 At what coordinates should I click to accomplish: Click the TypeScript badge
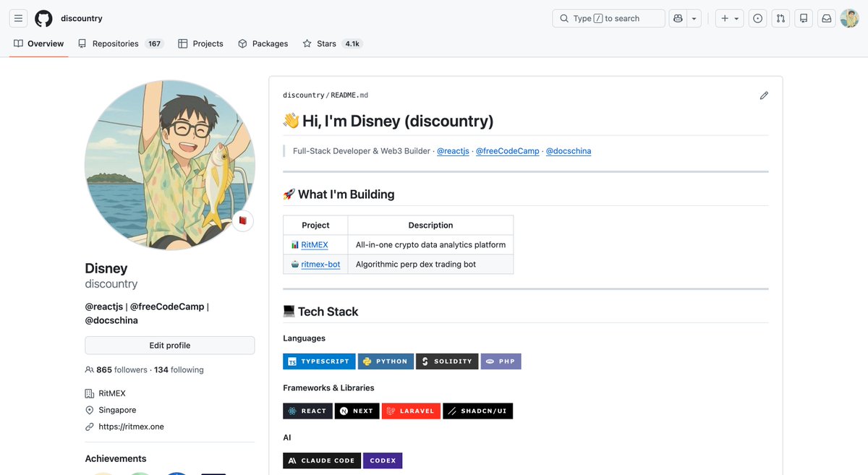(319, 361)
